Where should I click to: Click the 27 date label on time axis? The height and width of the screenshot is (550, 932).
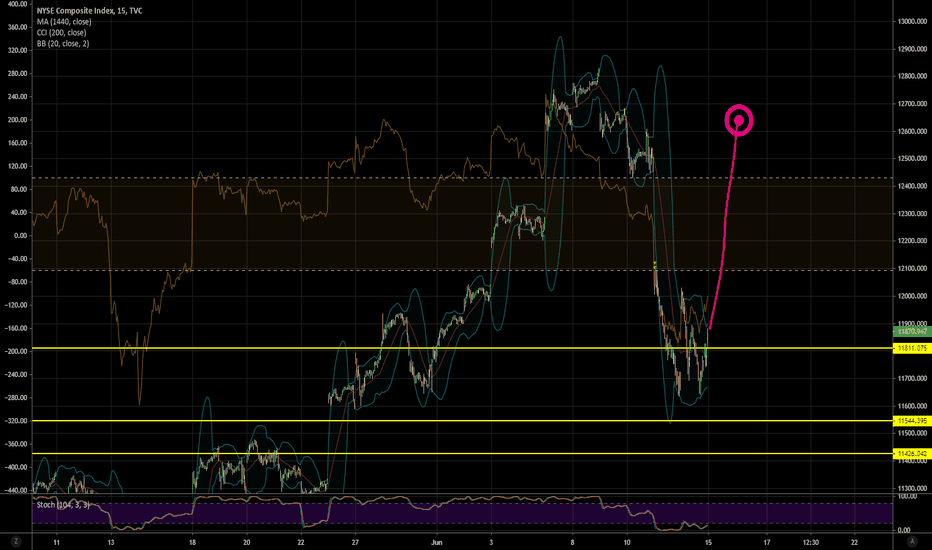355,542
